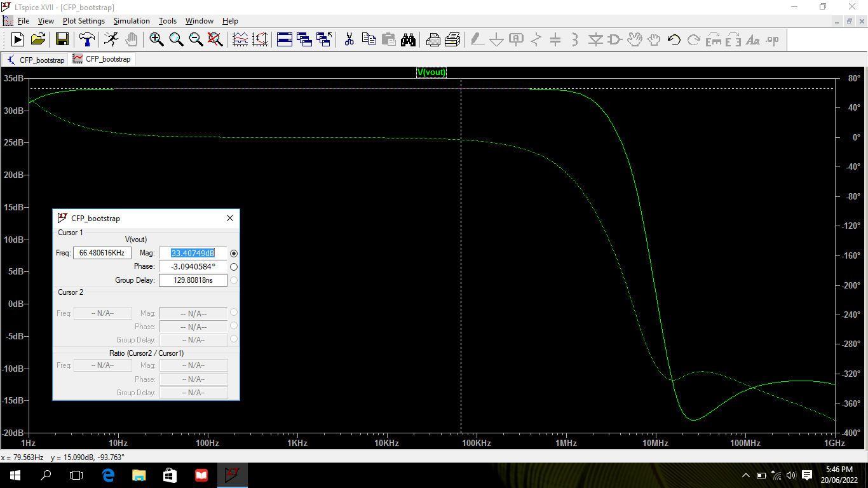The width and height of the screenshot is (868, 488).
Task: Open Task View from the taskbar
Action: coord(76,475)
